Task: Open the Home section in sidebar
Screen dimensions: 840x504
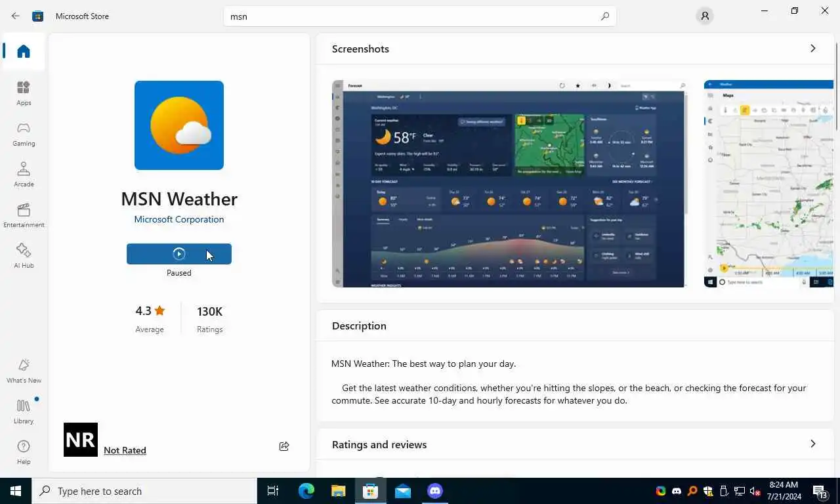Action: pos(24,51)
